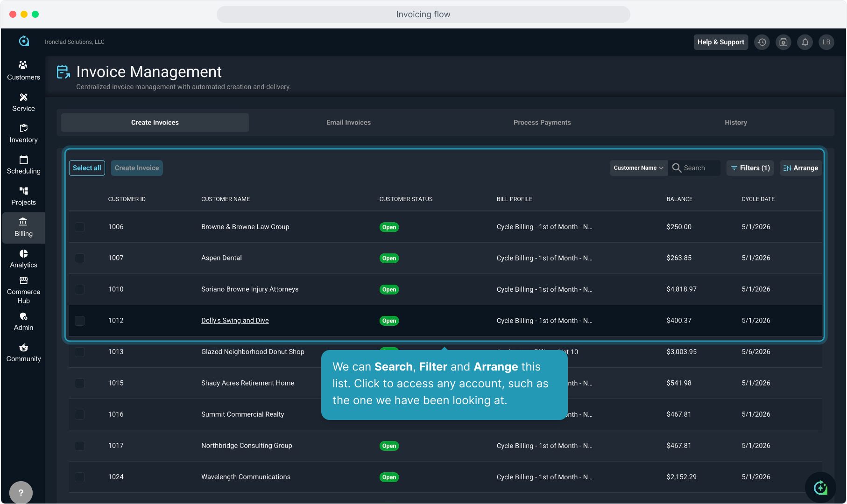The height and width of the screenshot is (504, 847).
Task: Click the question mark help bubble
Action: 21,492
